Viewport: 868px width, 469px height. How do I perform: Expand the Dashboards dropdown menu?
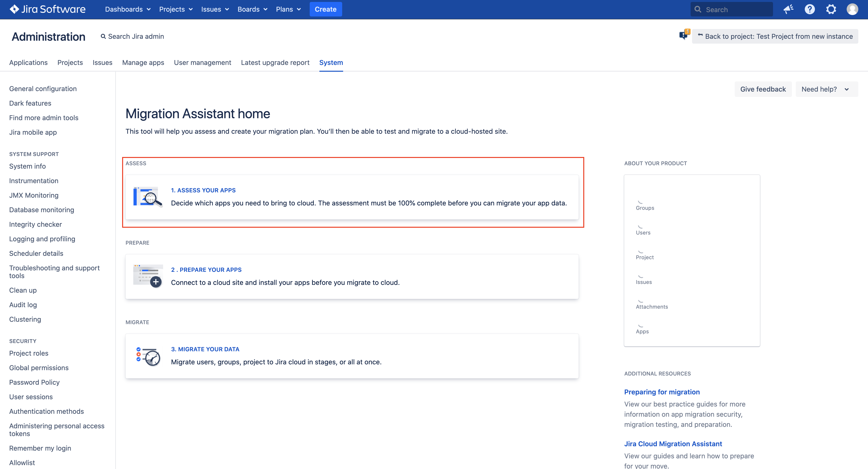click(x=128, y=9)
